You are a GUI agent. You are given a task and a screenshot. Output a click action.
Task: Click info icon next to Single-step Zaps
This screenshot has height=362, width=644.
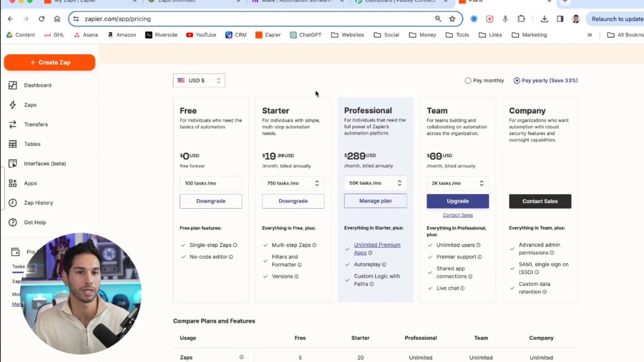[x=235, y=246]
